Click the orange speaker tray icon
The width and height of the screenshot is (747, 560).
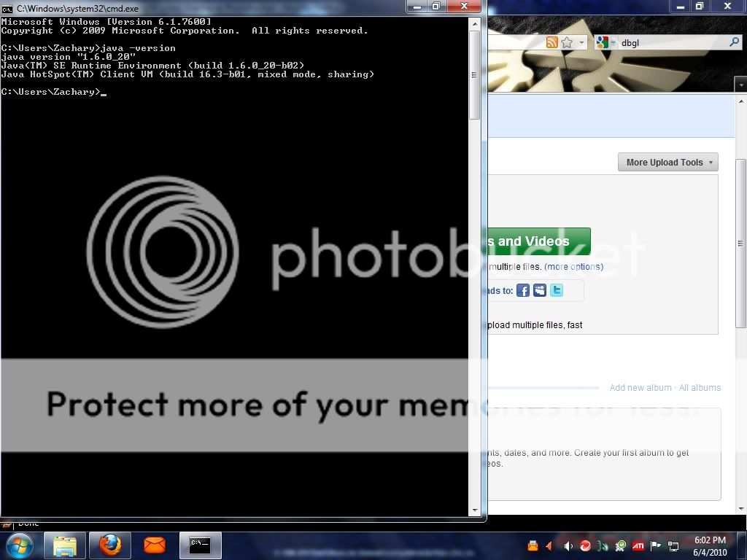pyautogui.click(x=549, y=545)
